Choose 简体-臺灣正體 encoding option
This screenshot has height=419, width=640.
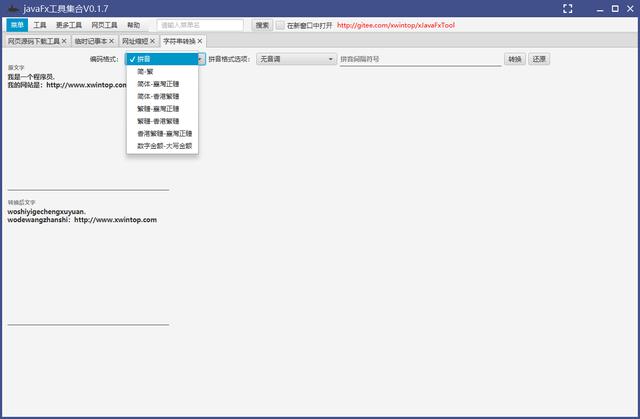tap(162, 84)
